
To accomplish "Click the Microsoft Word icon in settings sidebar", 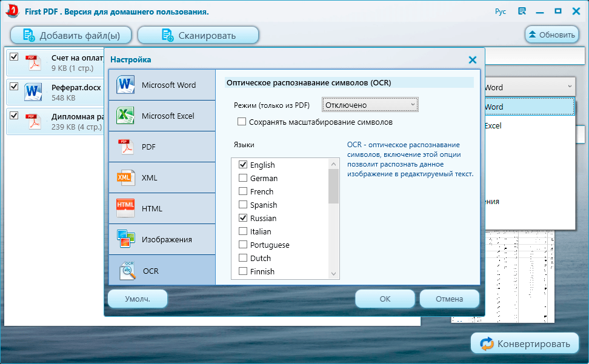I will point(125,85).
